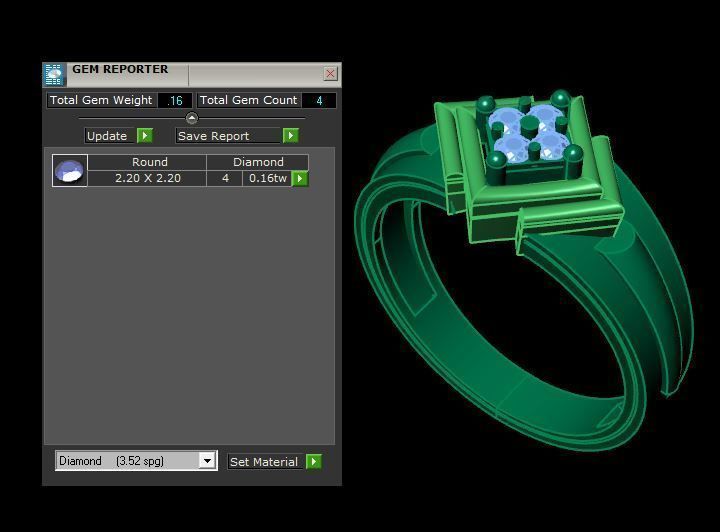Viewport: 720px width, 532px height.
Task: Click green arrow beside Set Material
Action: pos(314,461)
